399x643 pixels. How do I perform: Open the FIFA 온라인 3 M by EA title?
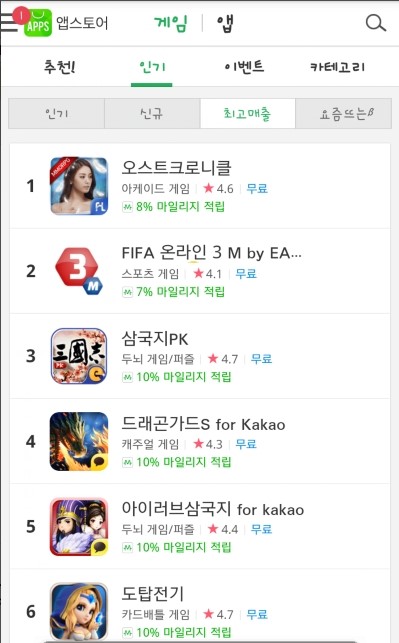[212, 253]
